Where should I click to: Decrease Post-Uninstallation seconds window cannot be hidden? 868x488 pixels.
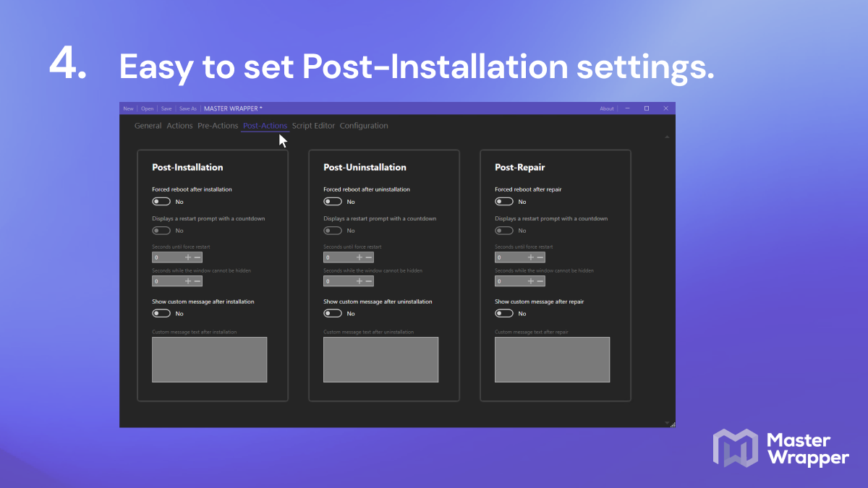[x=369, y=281]
